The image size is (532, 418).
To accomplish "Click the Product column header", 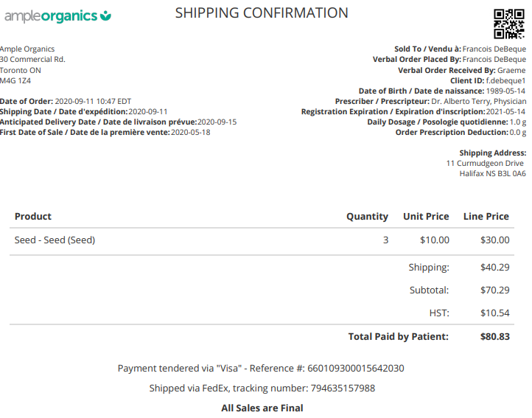I will (x=33, y=217).
